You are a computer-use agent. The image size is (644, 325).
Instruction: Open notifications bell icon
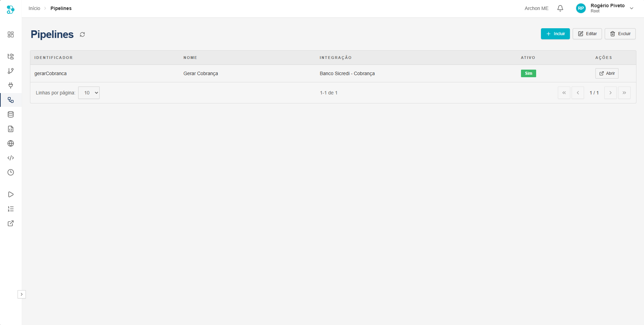pos(560,8)
